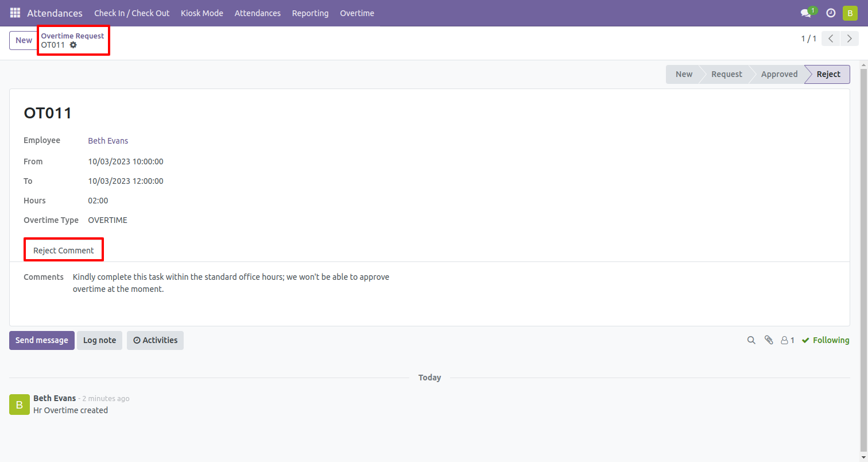This screenshot has width=868, height=462.
Task: Click Log note button
Action: click(99, 340)
